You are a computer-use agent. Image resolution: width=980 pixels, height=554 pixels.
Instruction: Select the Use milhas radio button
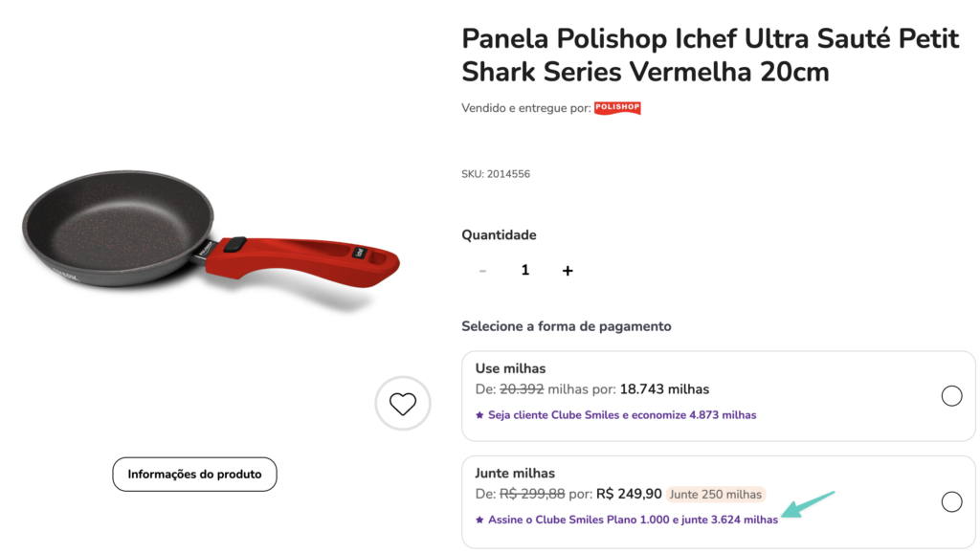pos(951,396)
